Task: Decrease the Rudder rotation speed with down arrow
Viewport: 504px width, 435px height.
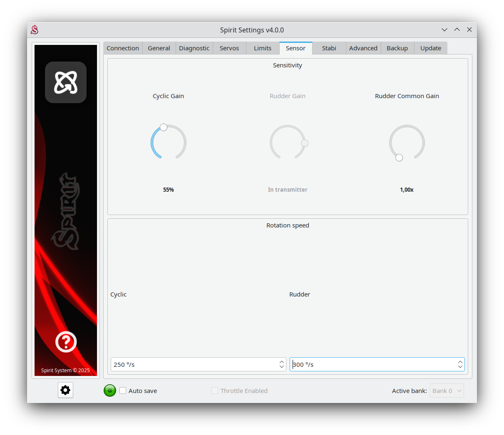Action: coord(460,367)
